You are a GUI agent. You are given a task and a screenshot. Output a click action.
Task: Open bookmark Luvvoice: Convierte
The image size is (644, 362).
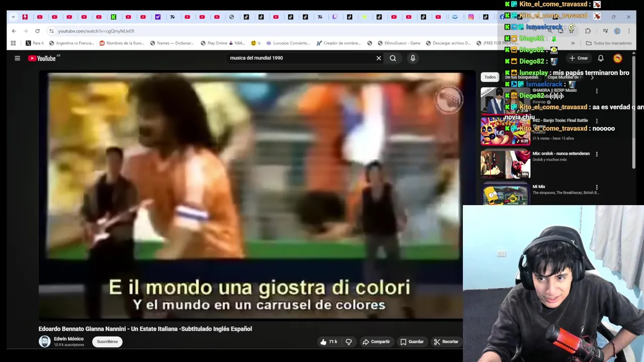[x=288, y=43]
